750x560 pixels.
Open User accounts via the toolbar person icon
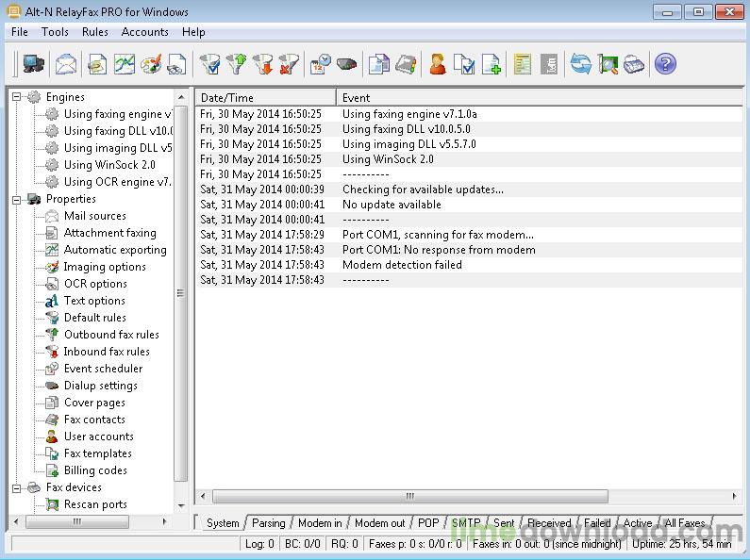(x=438, y=64)
